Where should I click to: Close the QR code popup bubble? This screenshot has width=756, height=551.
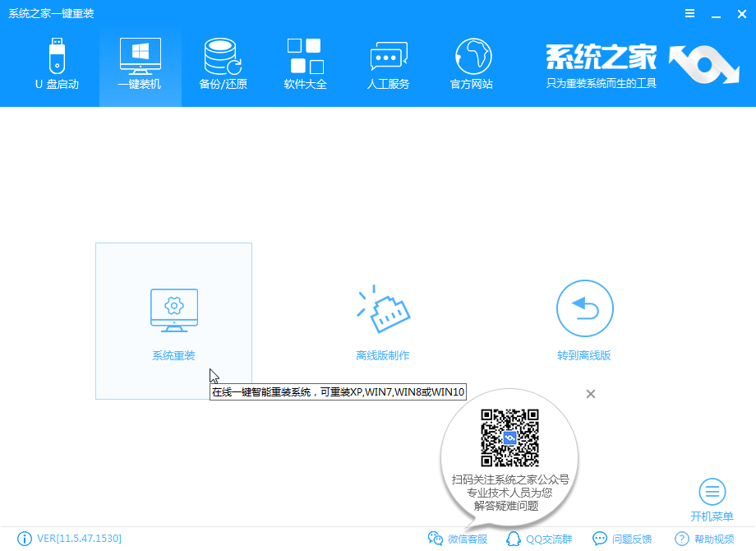pos(591,394)
